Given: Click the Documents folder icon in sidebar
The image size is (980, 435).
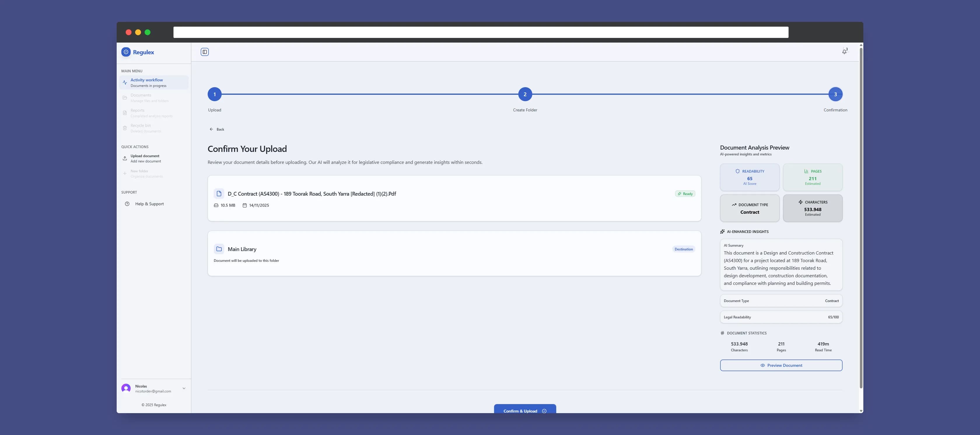Looking at the screenshot, I should [125, 98].
